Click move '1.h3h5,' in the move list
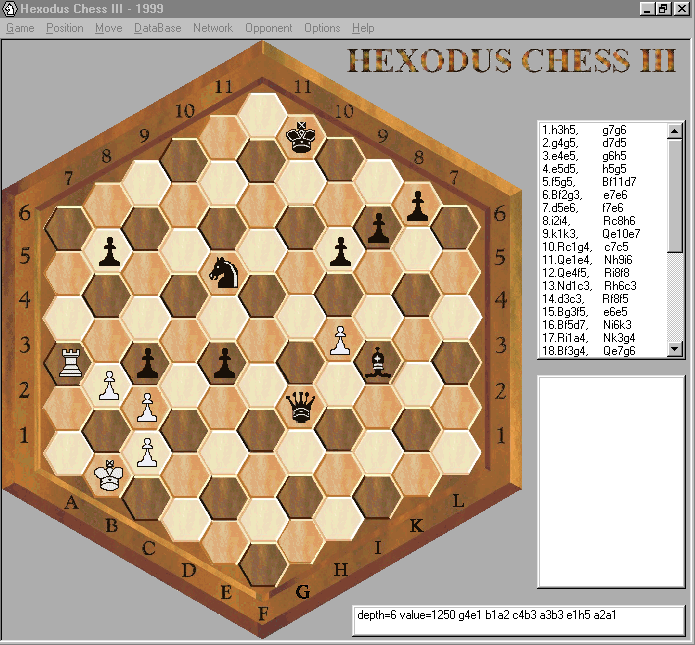This screenshot has height=645, width=695. [x=560, y=130]
